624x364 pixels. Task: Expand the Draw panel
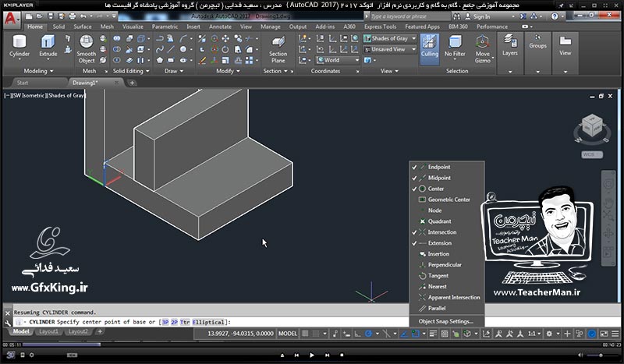click(x=174, y=71)
